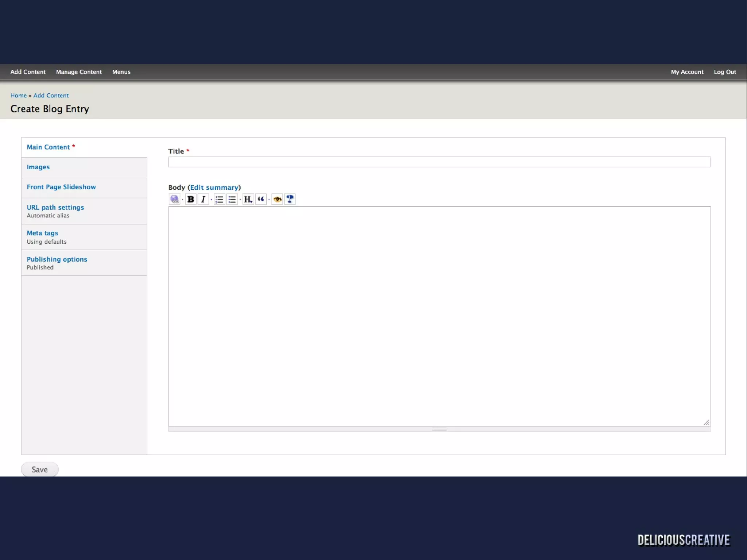Insert a numbered list
The width and height of the screenshot is (747, 560).
pyautogui.click(x=219, y=199)
